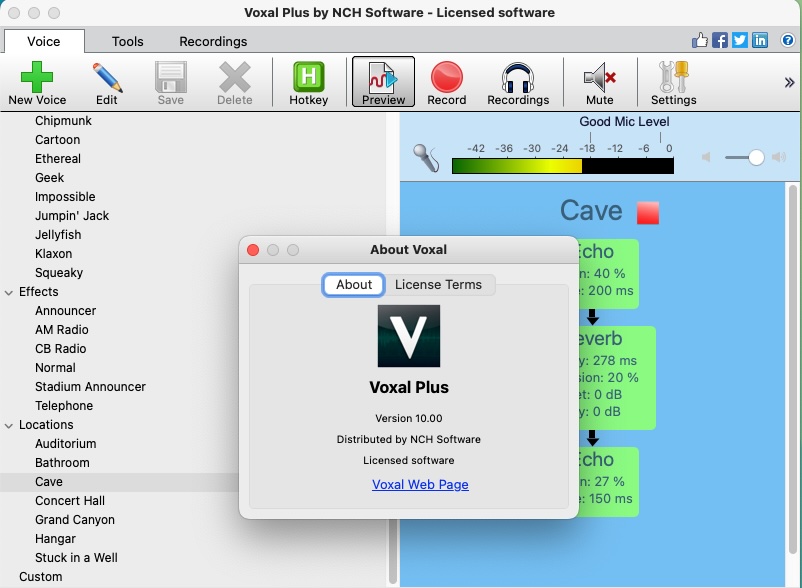Select the Normal effect
Image resolution: width=802 pixels, height=588 pixels.
click(x=55, y=368)
